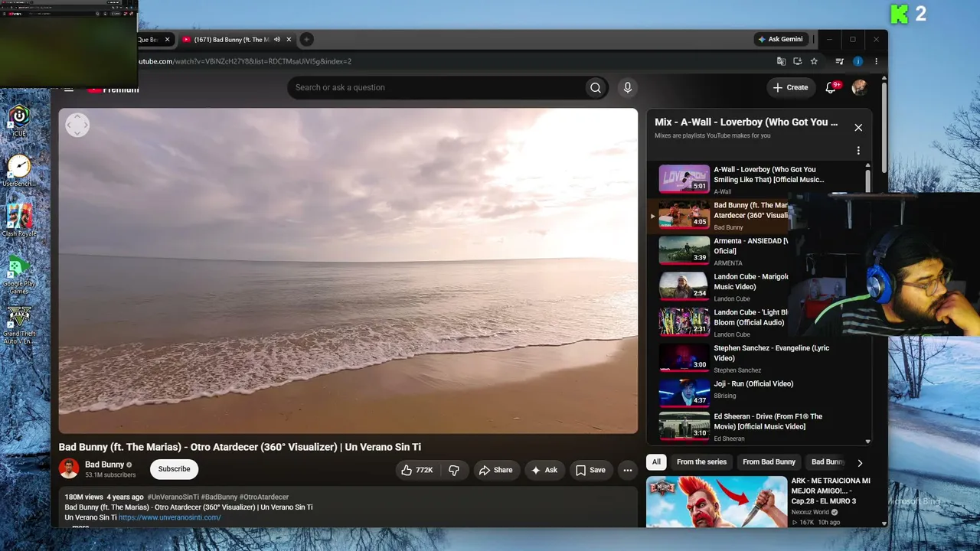Screen dimensions: 980x551
Task: Open Clash Royale desktop shortcut
Action: tap(19, 220)
